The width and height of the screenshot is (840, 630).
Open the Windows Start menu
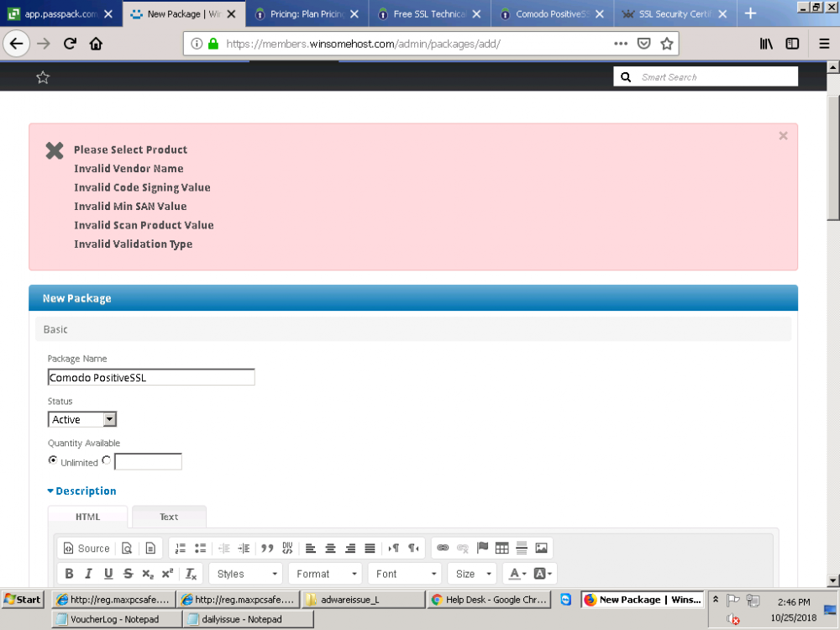tap(22, 600)
